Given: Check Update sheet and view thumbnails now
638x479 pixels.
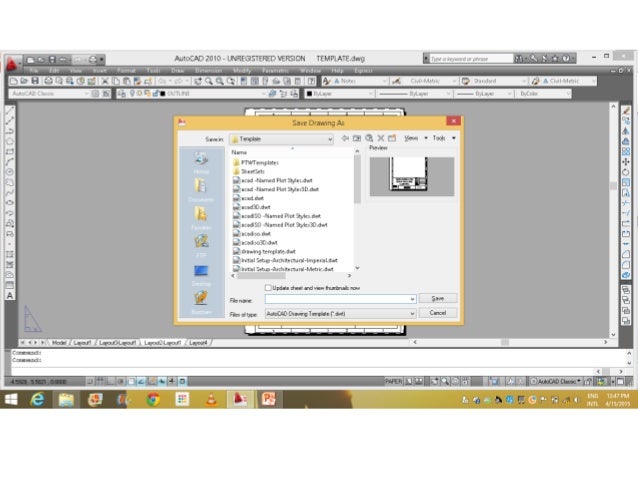Looking at the screenshot, I should click(x=268, y=288).
